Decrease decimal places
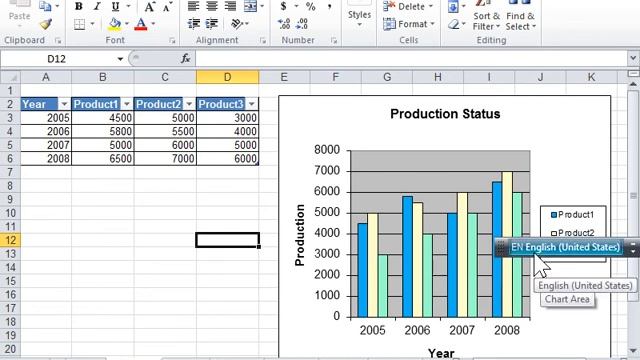 click(x=302, y=24)
